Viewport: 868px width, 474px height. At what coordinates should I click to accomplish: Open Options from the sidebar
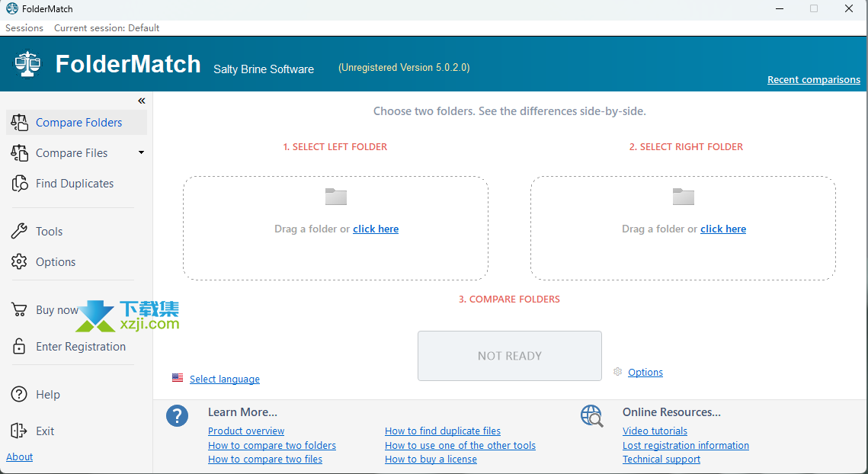(56, 262)
